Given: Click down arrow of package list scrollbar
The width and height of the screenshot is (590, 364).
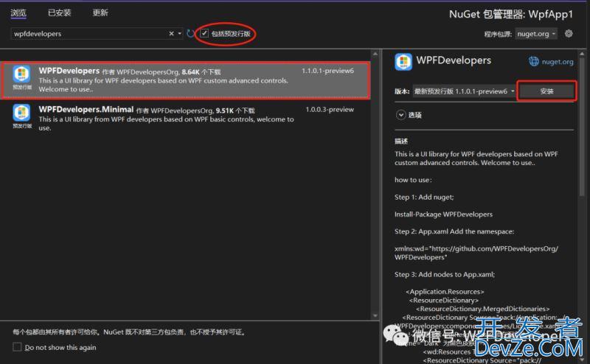Looking at the screenshot, I should pyautogui.click(x=375, y=315).
